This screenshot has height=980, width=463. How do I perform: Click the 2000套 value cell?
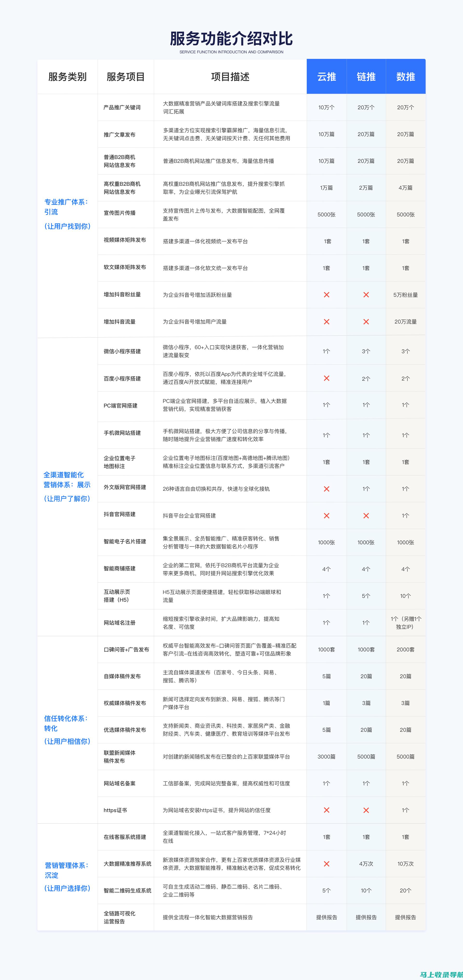406,649
